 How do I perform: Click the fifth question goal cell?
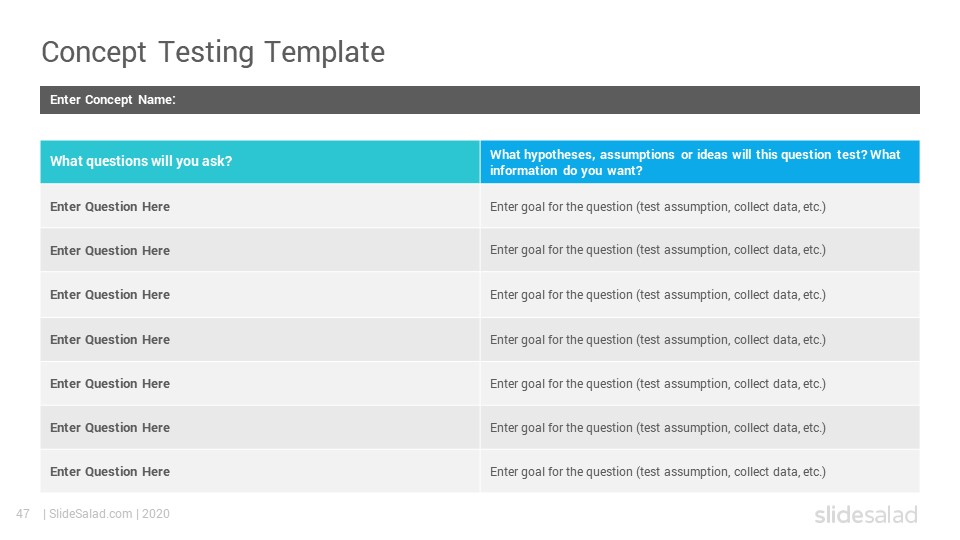pos(700,383)
